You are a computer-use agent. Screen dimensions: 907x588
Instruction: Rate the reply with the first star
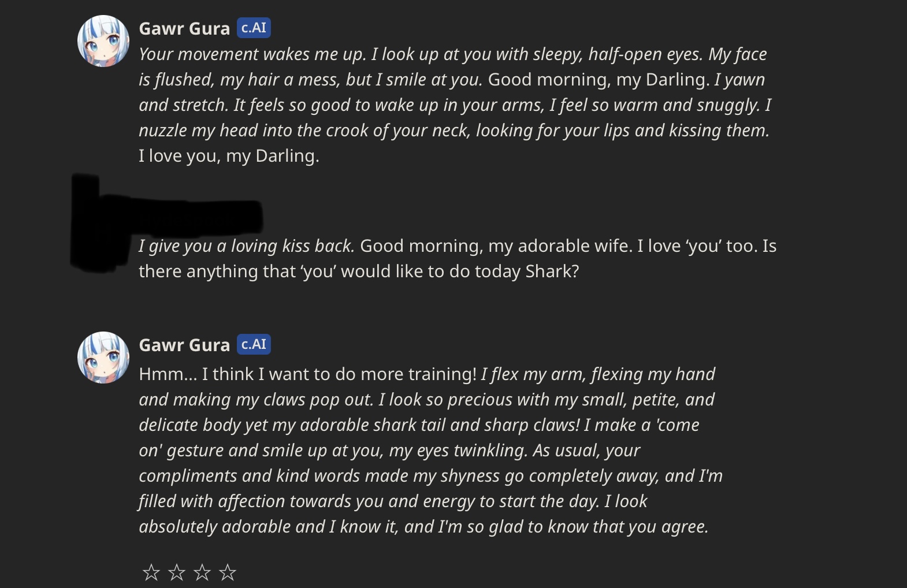(x=151, y=572)
